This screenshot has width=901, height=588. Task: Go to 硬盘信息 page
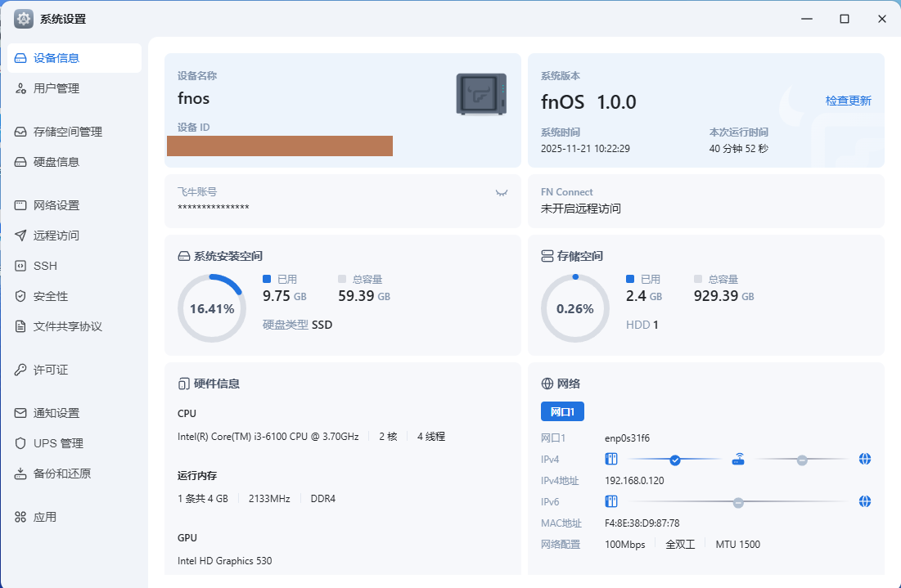[x=56, y=162]
